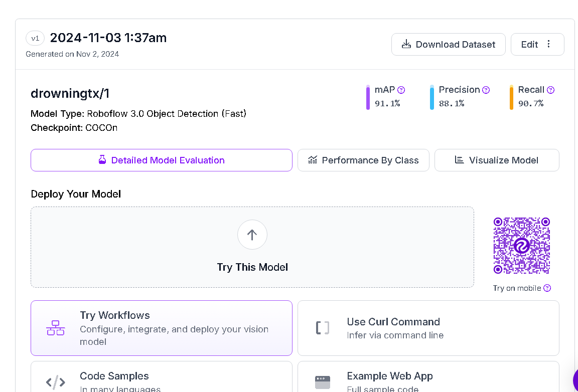Open Detailed Model Evaluation

pyautogui.click(x=162, y=160)
